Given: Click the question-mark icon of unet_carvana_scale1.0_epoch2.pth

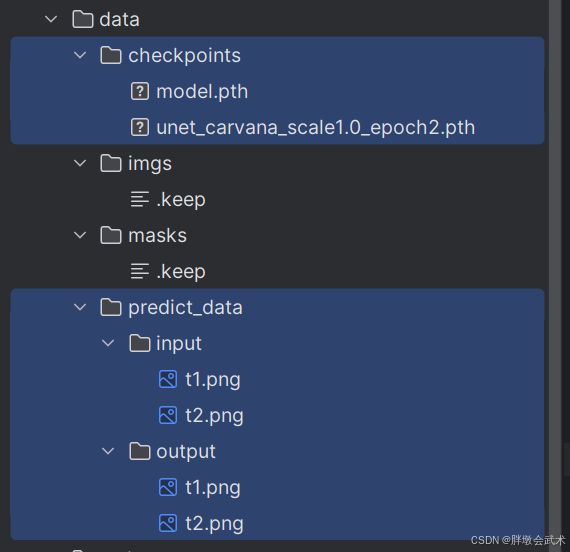Looking at the screenshot, I should pyautogui.click(x=140, y=127).
